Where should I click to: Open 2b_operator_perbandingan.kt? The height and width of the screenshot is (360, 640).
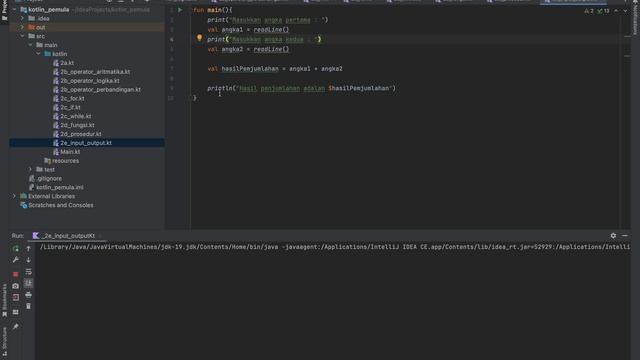[100, 89]
